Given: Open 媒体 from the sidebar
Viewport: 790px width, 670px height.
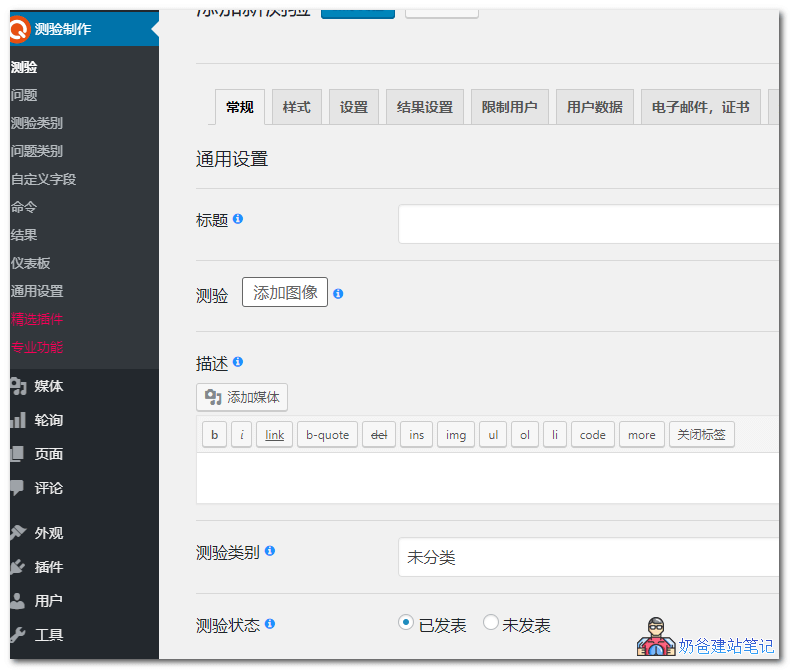Looking at the screenshot, I should [x=48, y=386].
